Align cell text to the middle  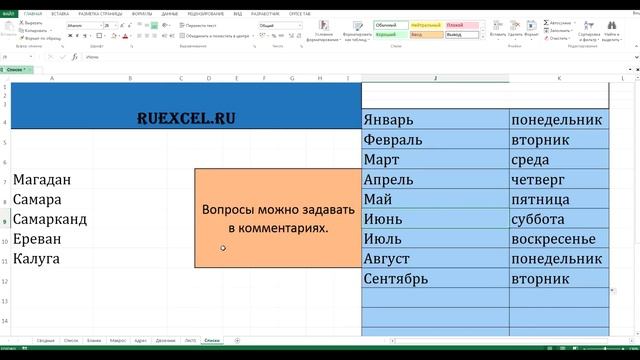click(x=147, y=25)
